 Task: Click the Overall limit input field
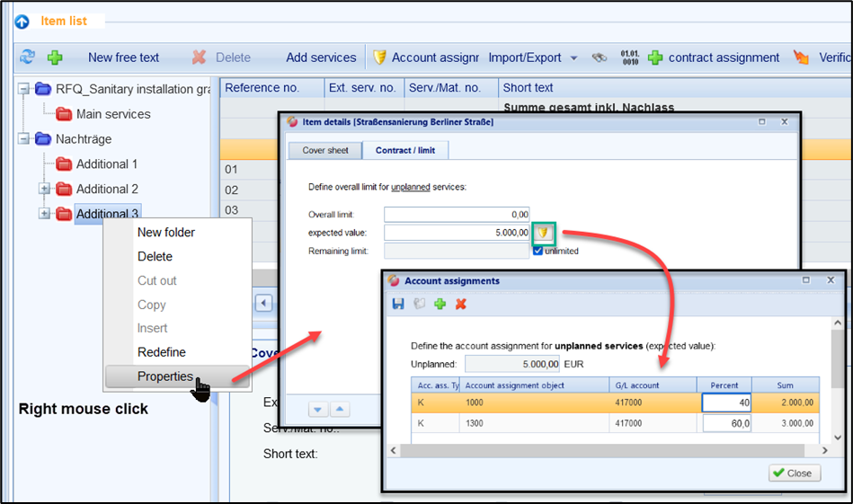457,215
